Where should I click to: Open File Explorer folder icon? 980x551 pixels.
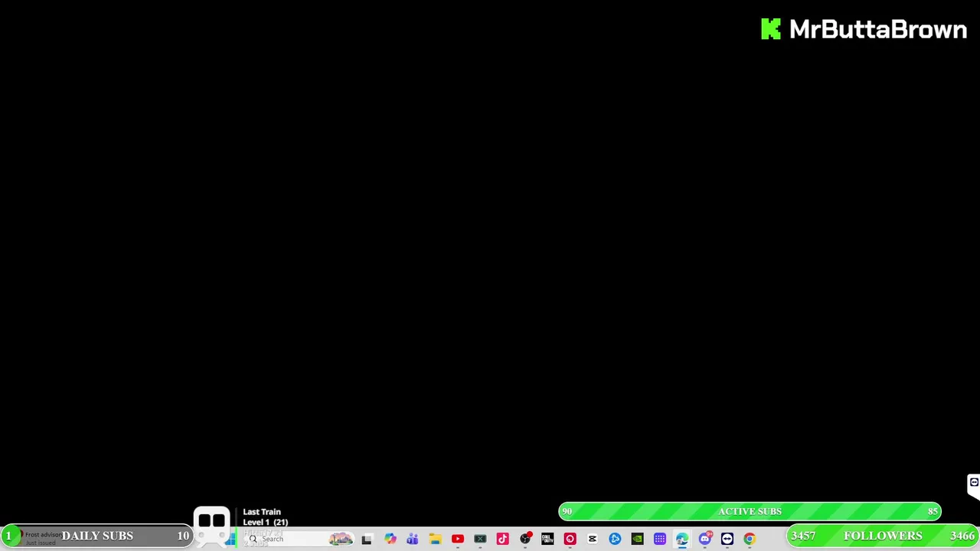point(435,540)
